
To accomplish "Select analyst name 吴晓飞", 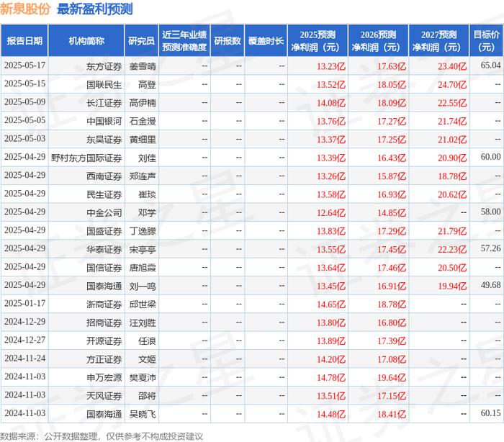I will (x=143, y=415).
